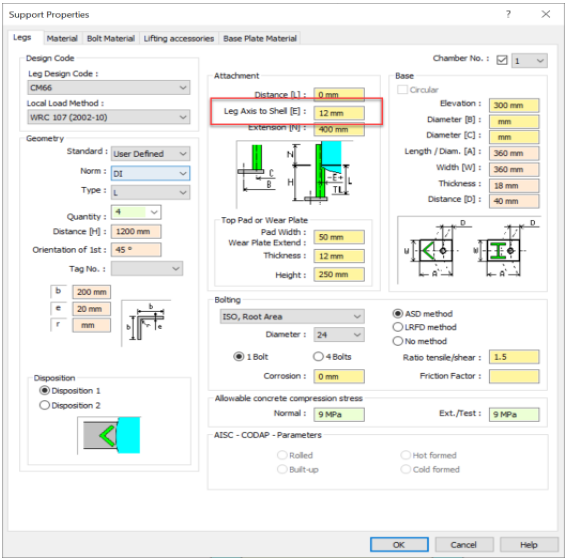Image resolution: width=567 pixels, height=558 pixels.
Task: Open the Lifting accessories tab
Action: 179,38
